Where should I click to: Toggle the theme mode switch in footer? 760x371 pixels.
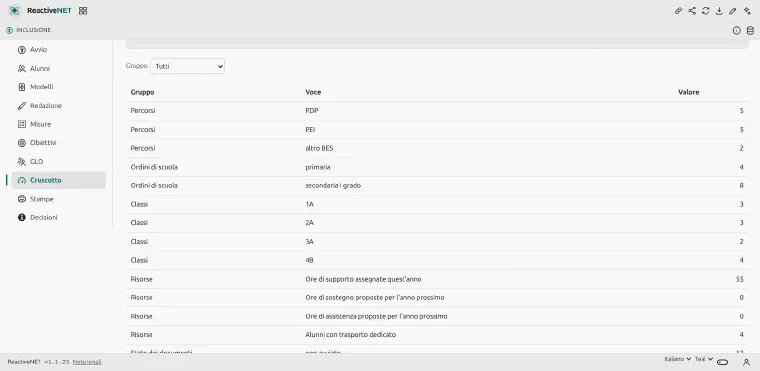723,362
